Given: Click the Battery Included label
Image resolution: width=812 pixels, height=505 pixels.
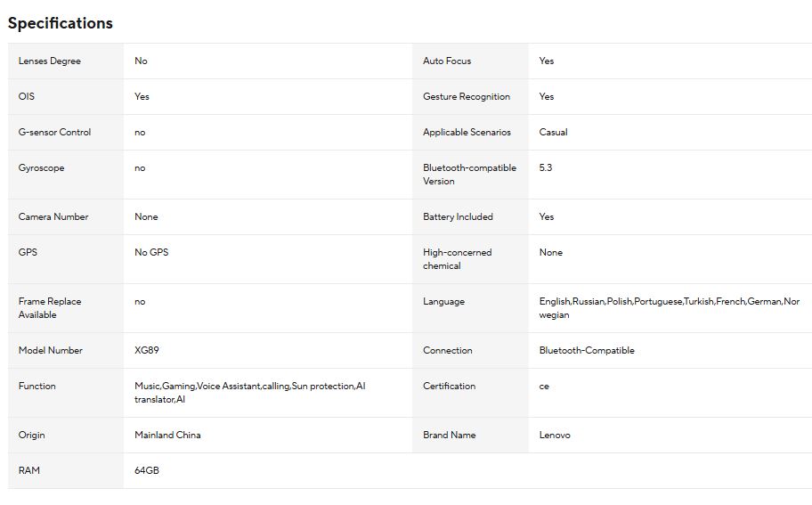Looking at the screenshot, I should tap(458, 217).
